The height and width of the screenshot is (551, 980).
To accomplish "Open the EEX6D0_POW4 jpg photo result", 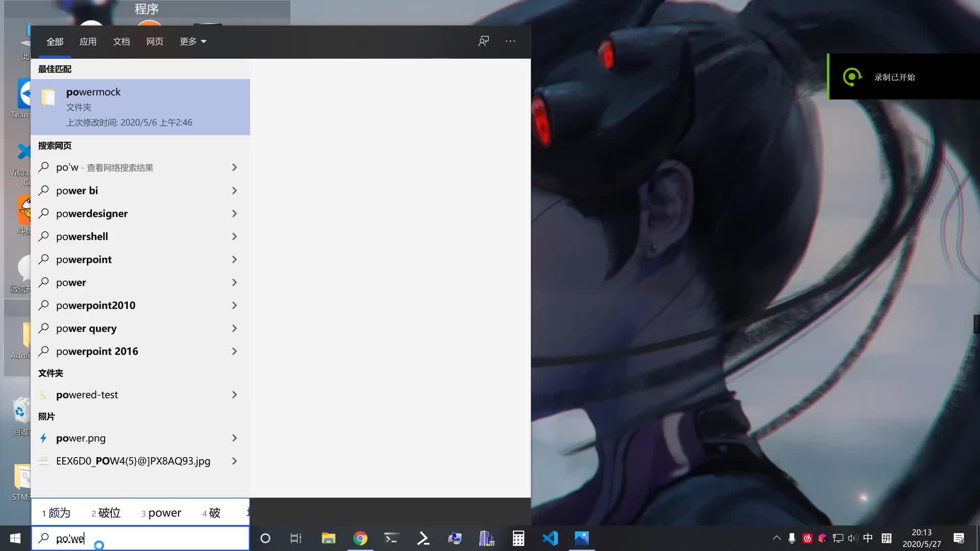I will click(140, 461).
